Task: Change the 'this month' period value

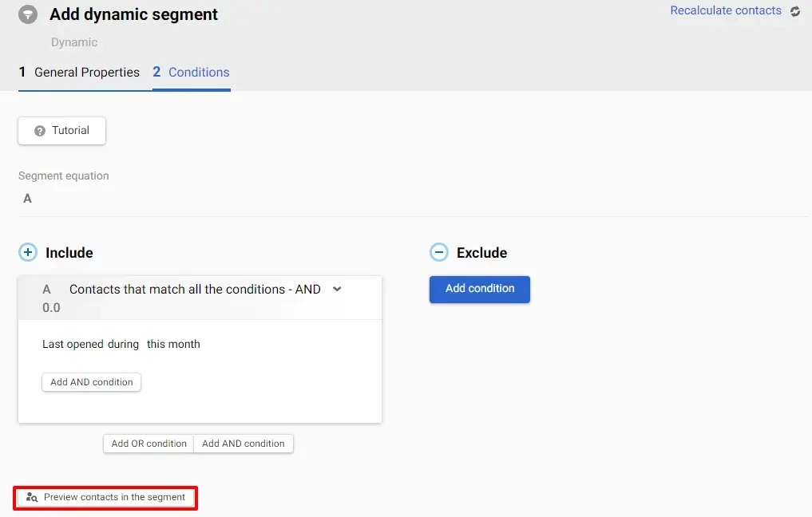Action: [x=173, y=345]
